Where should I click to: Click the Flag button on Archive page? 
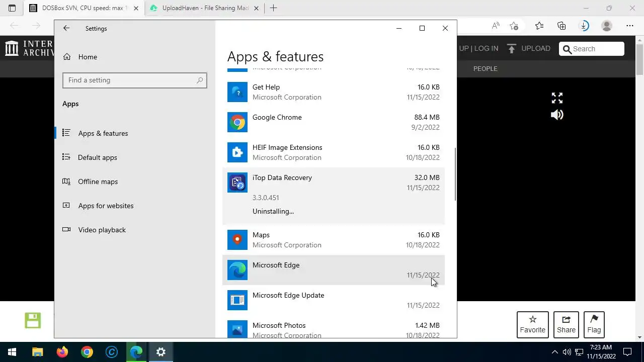[x=594, y=325]
